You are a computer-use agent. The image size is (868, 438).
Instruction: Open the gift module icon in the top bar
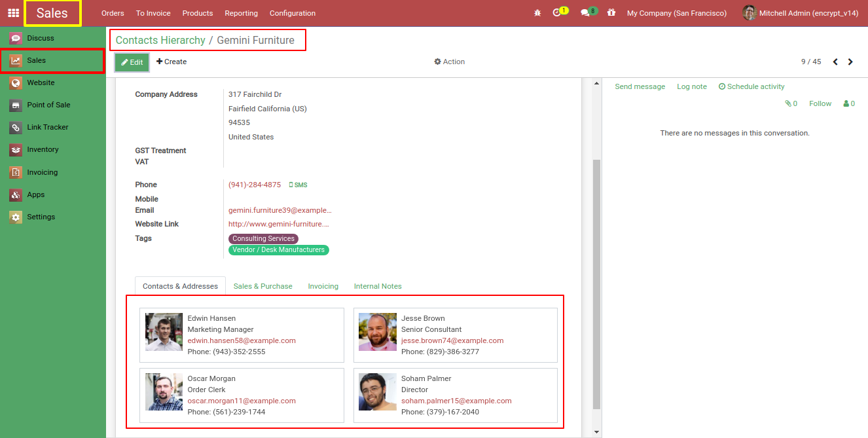(611, 12)
